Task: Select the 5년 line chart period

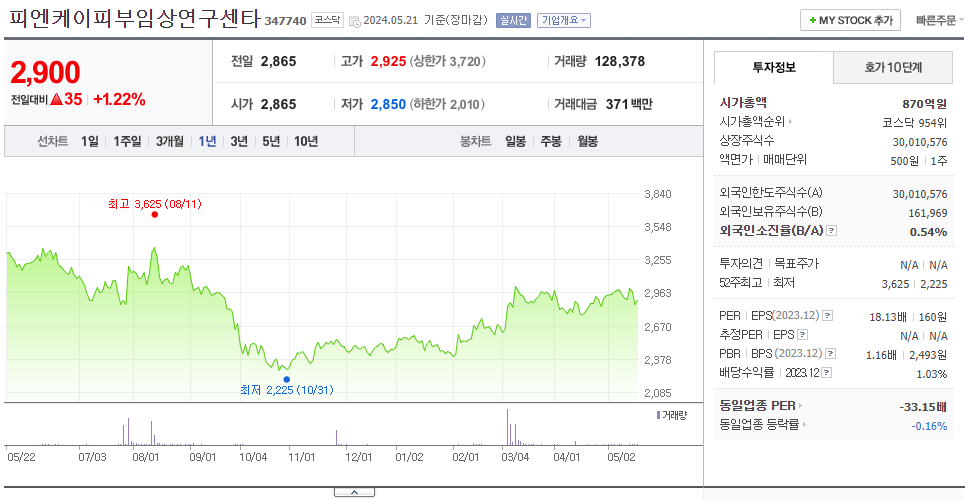Action: tap(271, 141)
